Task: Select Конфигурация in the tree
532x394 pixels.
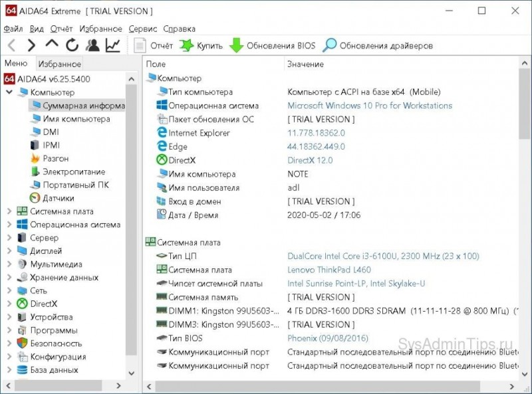Action: click(x=52, y=357)
